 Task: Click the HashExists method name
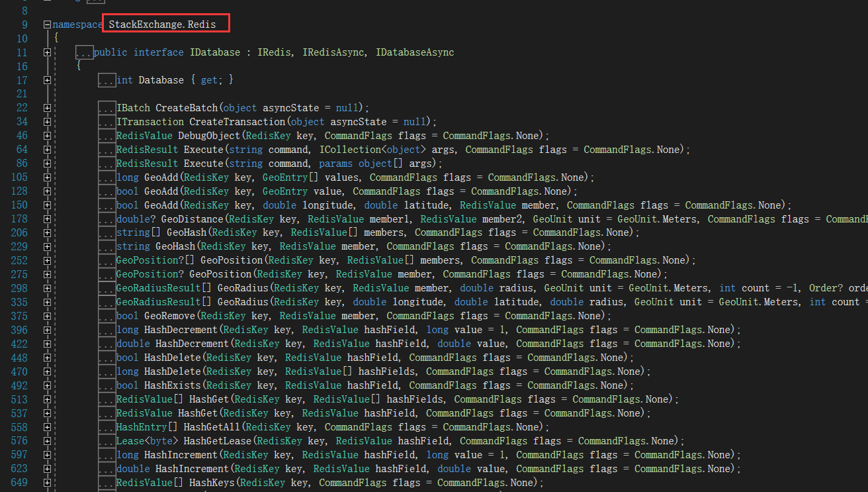tap(172, 386)
